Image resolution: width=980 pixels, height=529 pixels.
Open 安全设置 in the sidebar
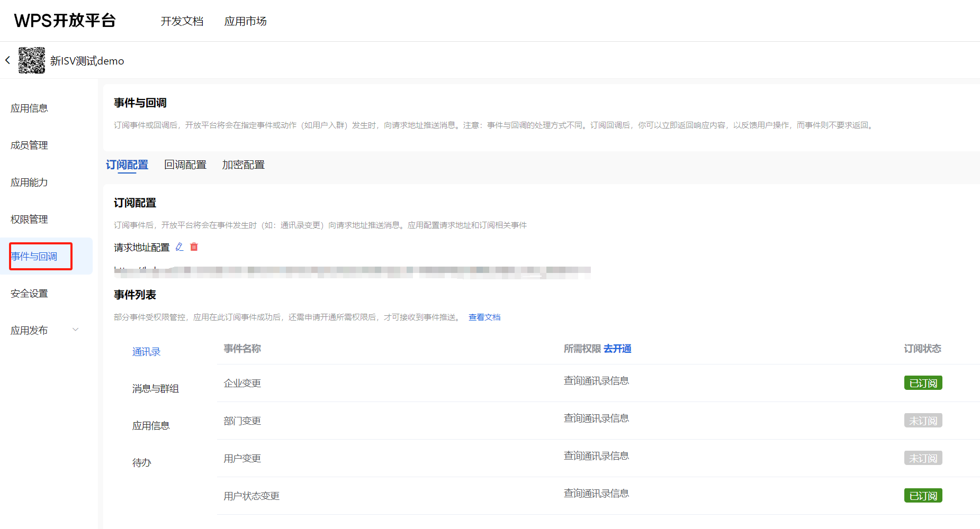(29, 294)
